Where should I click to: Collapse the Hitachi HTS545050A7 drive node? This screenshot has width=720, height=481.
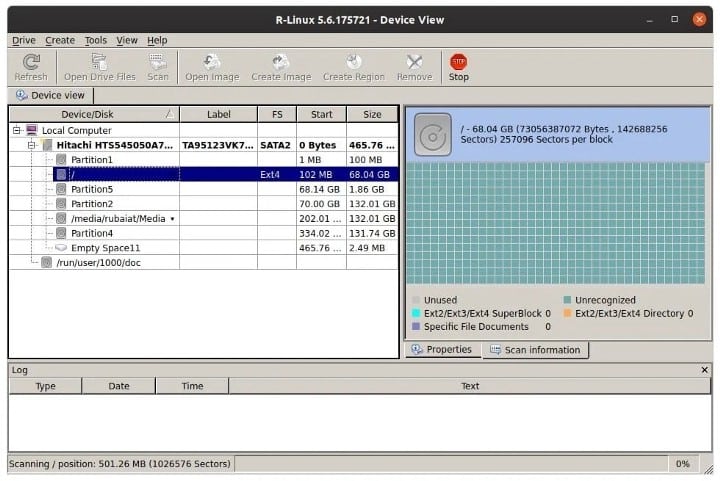coord(32,145)
